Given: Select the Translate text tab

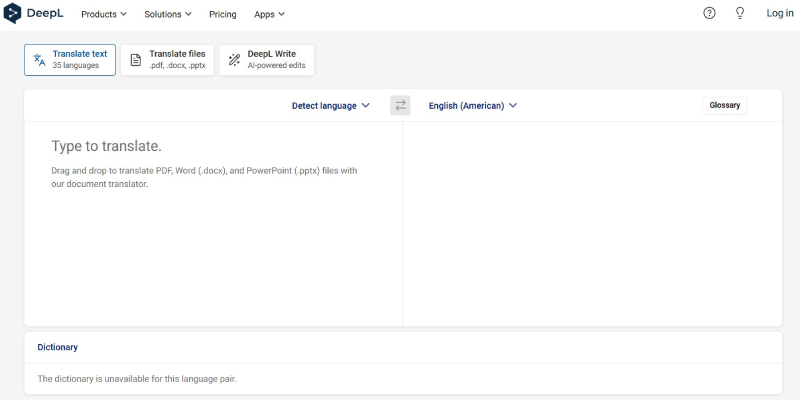Looking at the screenshot, I should point(70,60).
